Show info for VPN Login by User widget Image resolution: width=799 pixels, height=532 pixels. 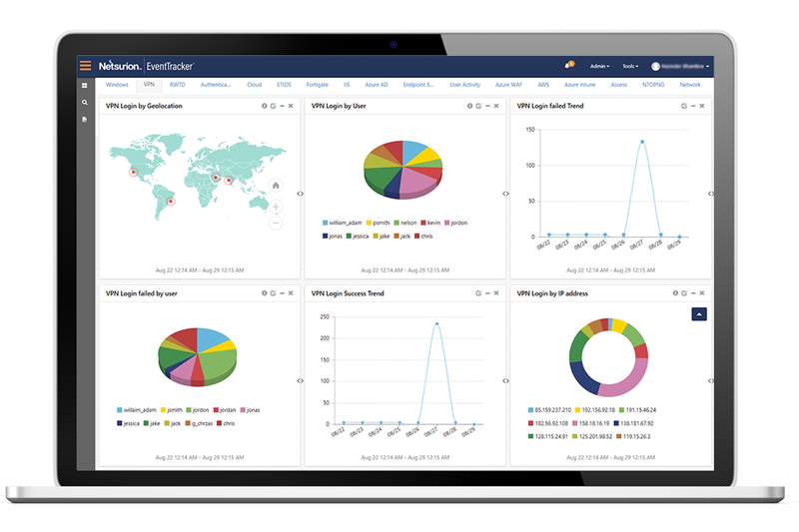(469, 106)
